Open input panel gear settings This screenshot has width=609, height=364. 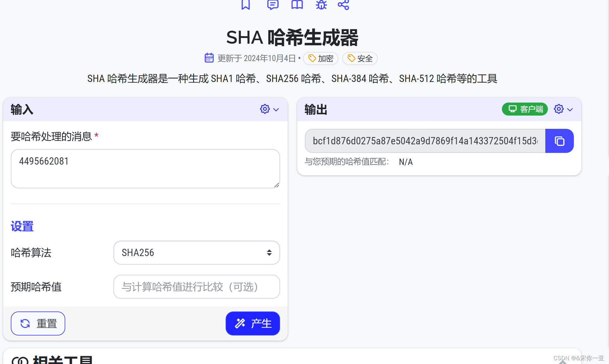pyautogui.click(x=265, y=109)
